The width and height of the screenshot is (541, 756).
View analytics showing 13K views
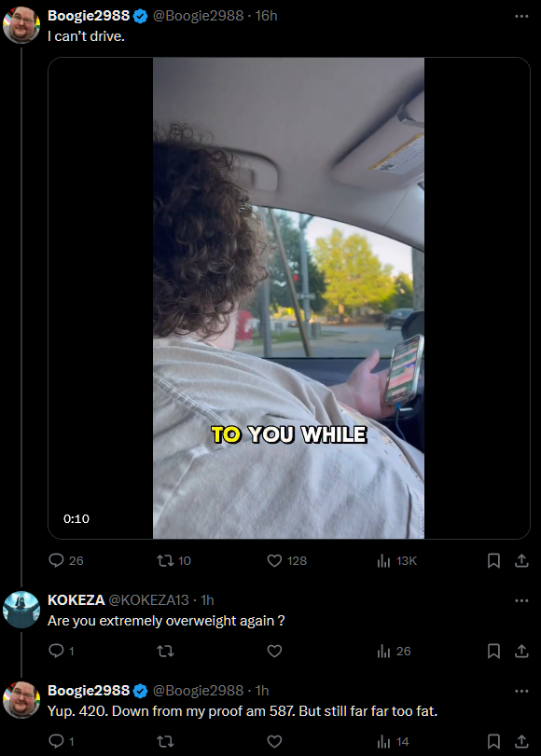(x=396, y=560)
